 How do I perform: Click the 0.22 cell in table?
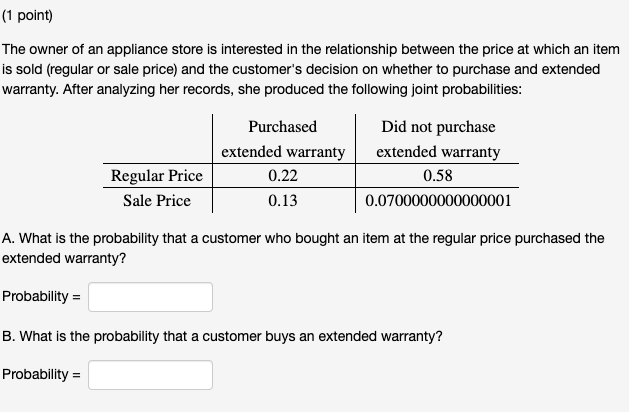pos(282,176)
